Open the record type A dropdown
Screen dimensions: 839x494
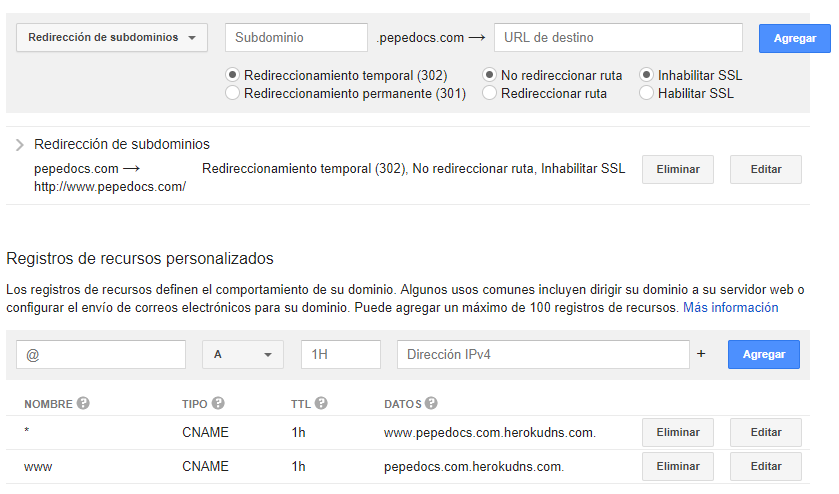tap(242, 354)
